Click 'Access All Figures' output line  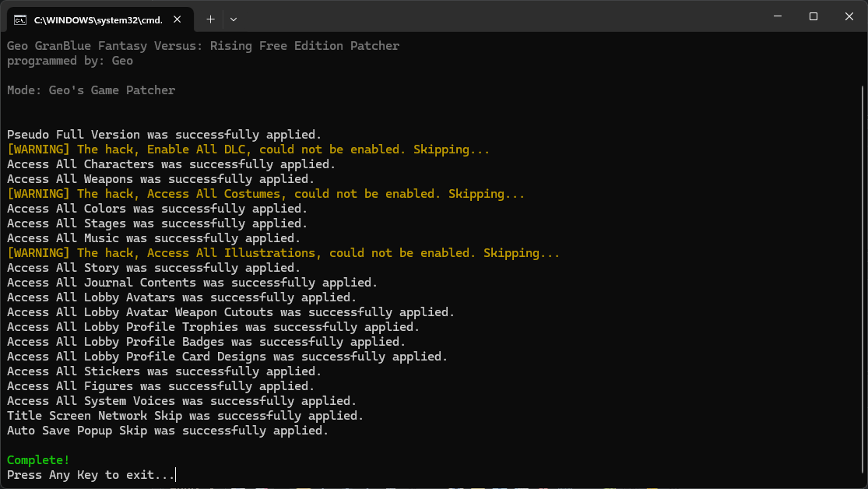[x=160, y=386]
